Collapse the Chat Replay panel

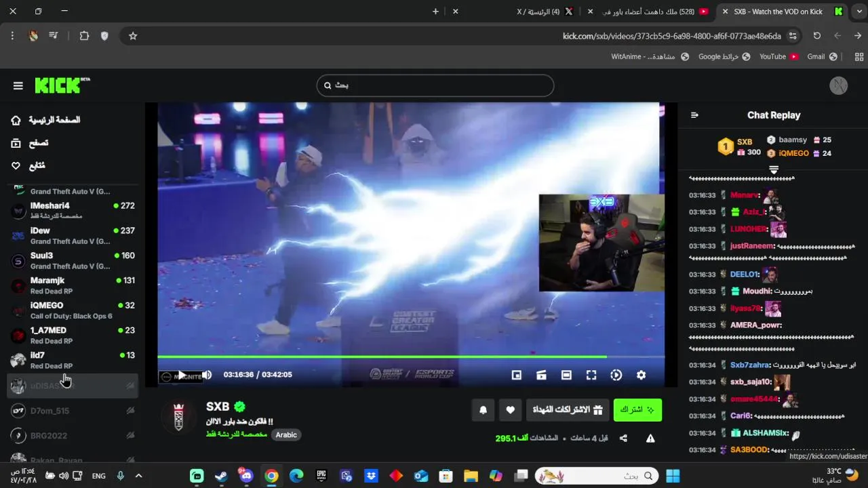(694, 115)
